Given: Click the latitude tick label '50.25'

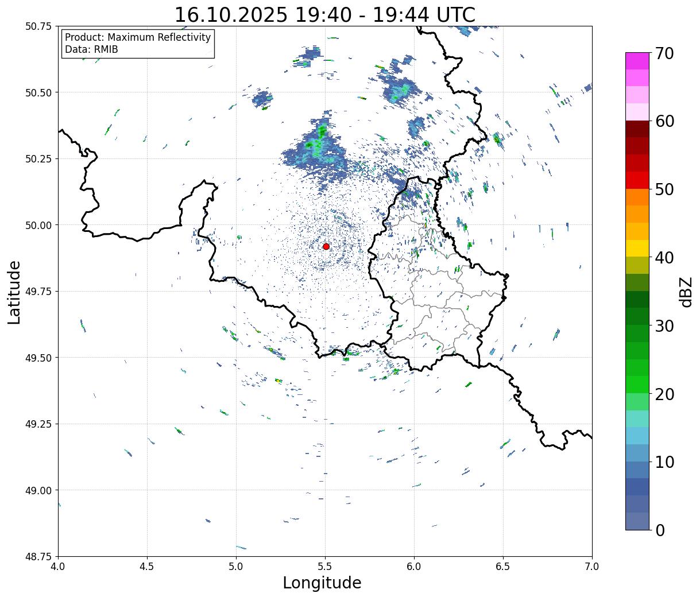Looking at the screenshot, I should (38, 159).
